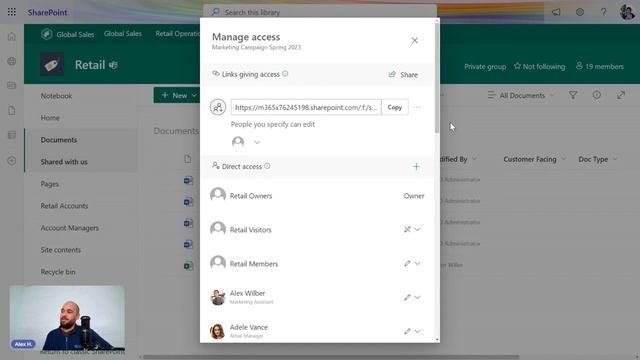
Task: Open the Retail Operations hub link
Action: tap(177, 33)
